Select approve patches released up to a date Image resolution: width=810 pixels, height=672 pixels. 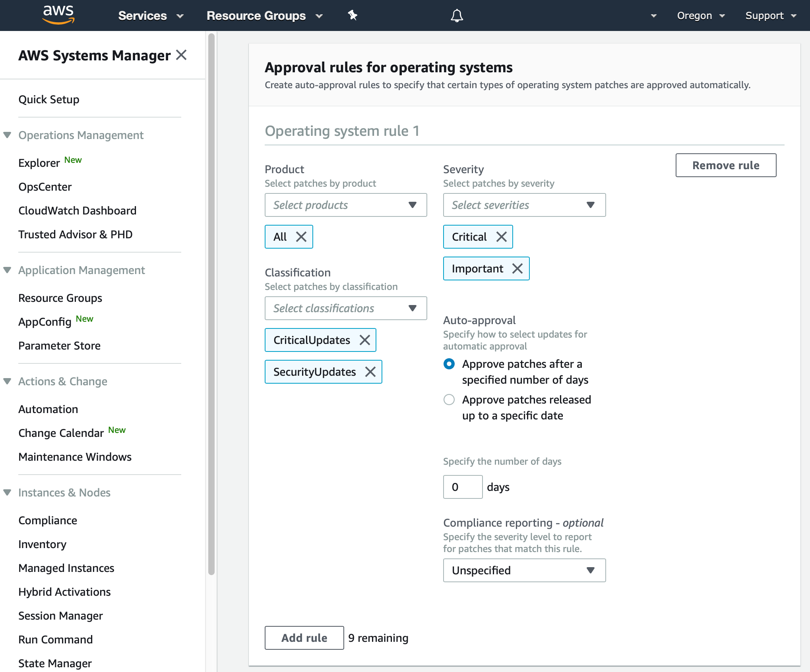click(449, 400)
